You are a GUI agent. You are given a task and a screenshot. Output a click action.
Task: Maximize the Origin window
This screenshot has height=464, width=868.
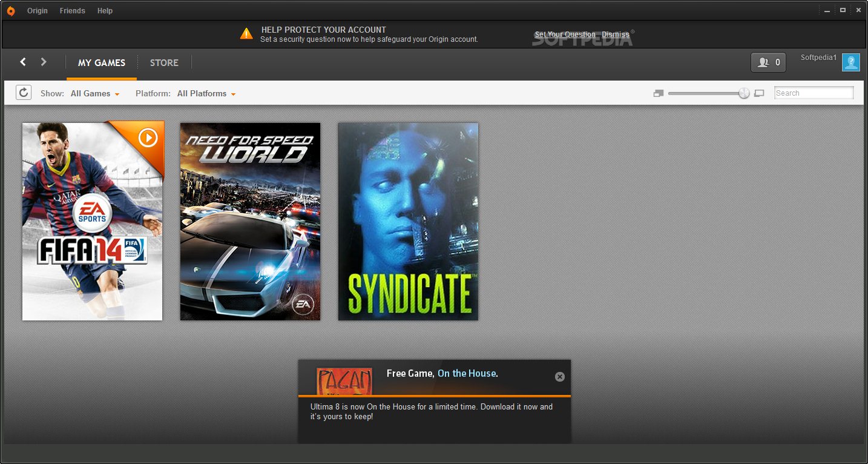(843, 10)
